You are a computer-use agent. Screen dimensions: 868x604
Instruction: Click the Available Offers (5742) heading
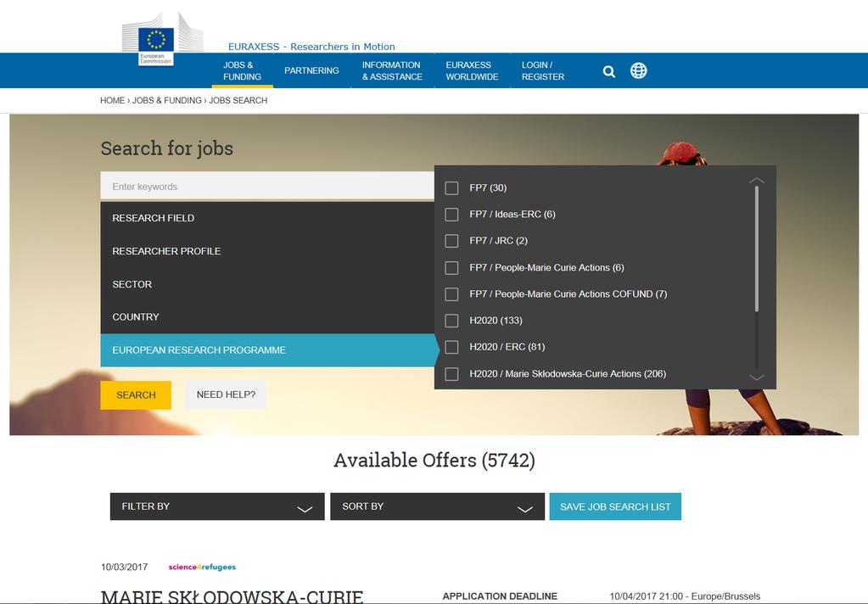(434, 461)
